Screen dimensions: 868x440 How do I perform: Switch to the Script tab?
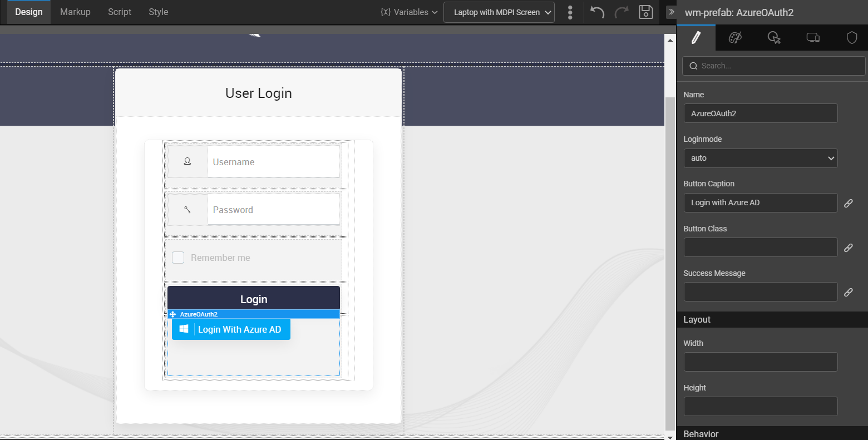[120, 12]
